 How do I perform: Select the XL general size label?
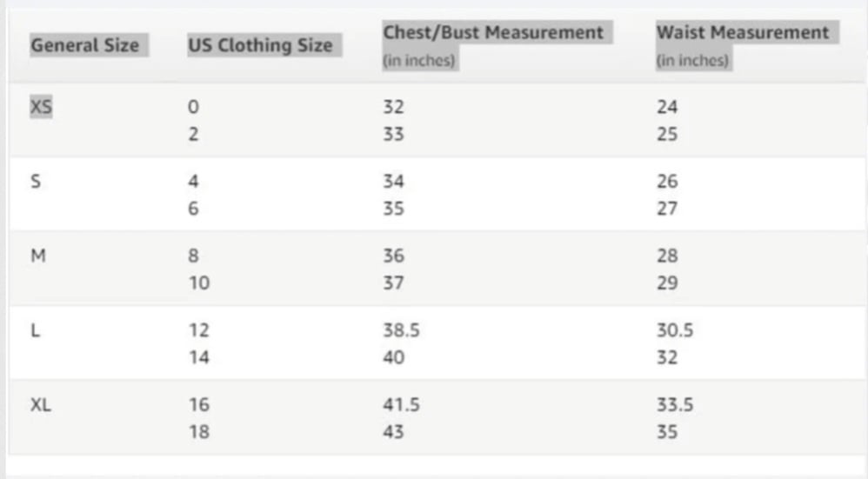click(x=41, y=404)
